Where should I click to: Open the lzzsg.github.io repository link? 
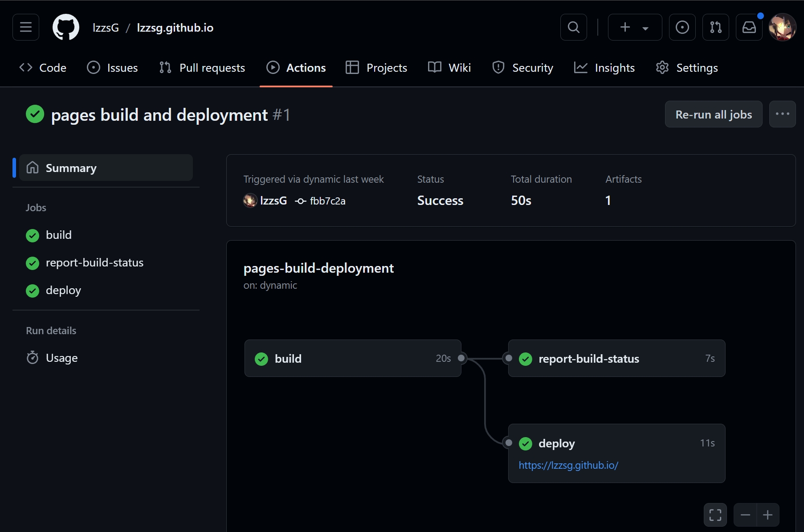coord(175,28)
